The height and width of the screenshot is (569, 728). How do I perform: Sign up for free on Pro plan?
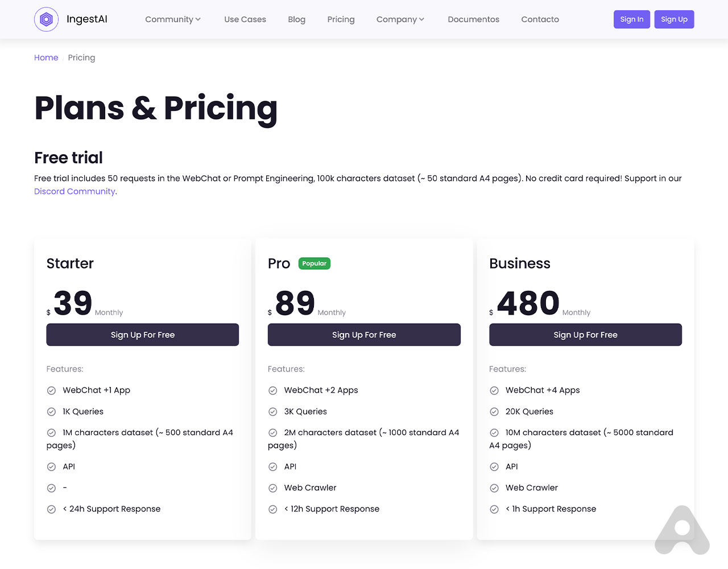(x=364, y=335)
